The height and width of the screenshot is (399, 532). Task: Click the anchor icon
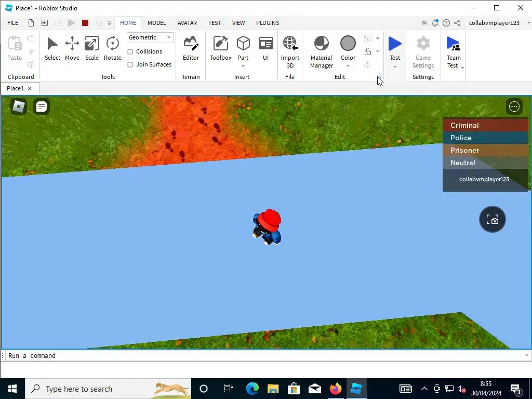pos(367,64)
